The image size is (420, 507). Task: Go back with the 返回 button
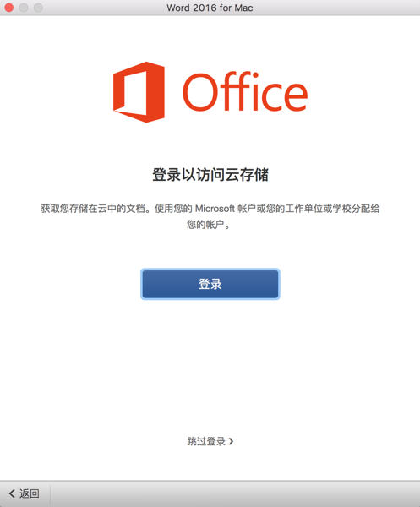[25, 493]
